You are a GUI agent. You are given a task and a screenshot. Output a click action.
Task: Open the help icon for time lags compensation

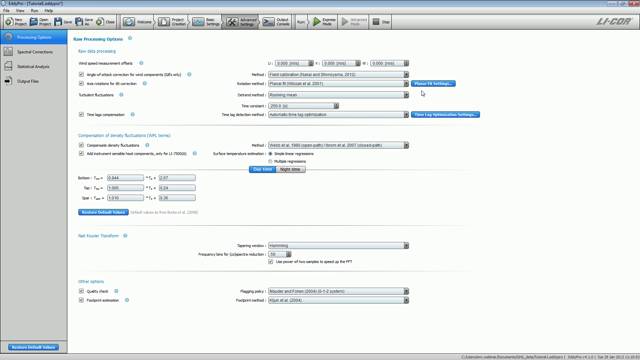click(x=132, y=114)
